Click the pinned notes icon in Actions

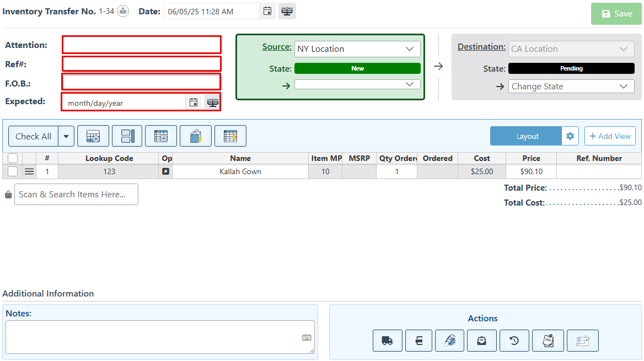point(548,341)
